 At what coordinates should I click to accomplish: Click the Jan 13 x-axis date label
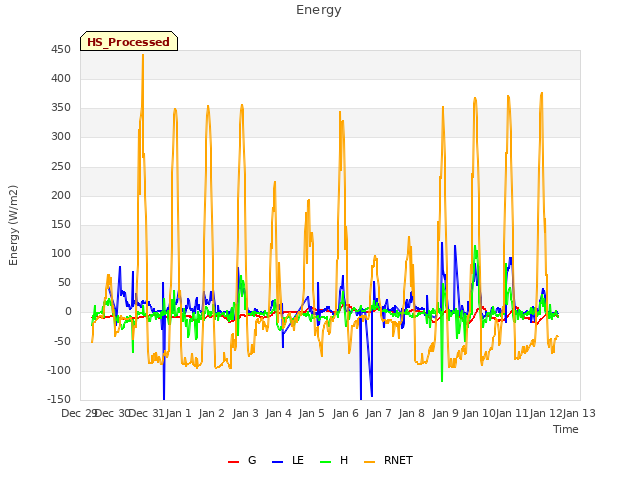pos(579,413)
